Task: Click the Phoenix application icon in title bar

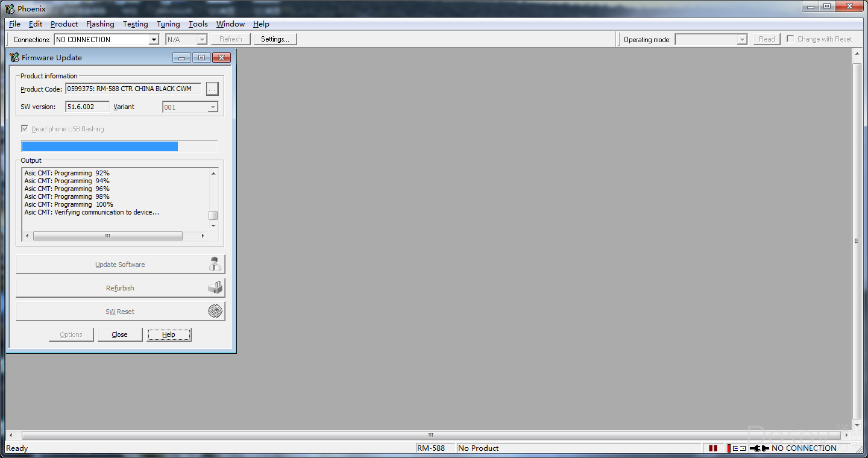Action: coord(10,8)
